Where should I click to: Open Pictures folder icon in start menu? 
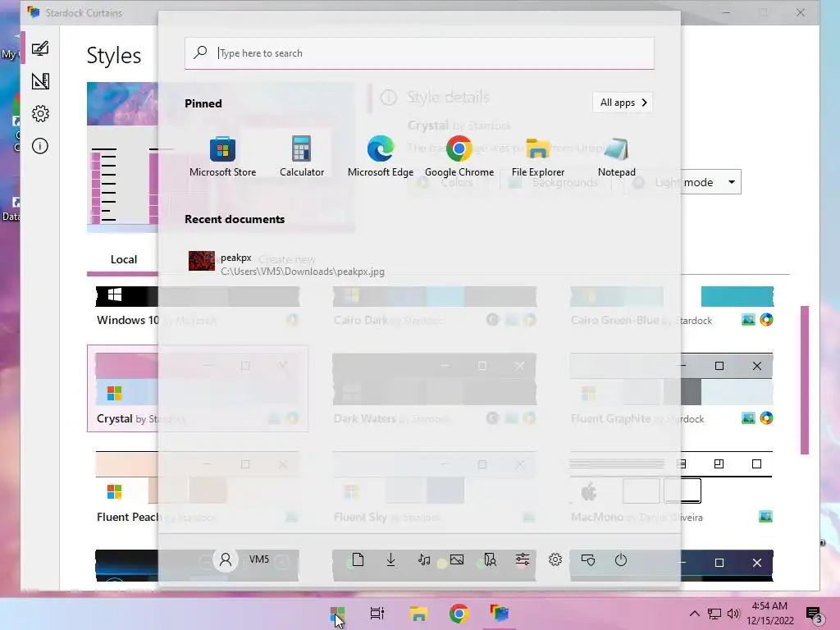tap(457, 559)
